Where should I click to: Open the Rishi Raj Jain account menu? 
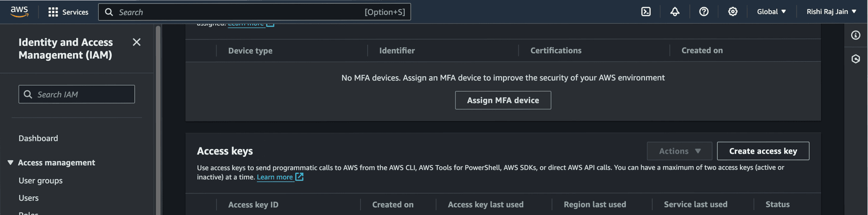coord(831,12)
